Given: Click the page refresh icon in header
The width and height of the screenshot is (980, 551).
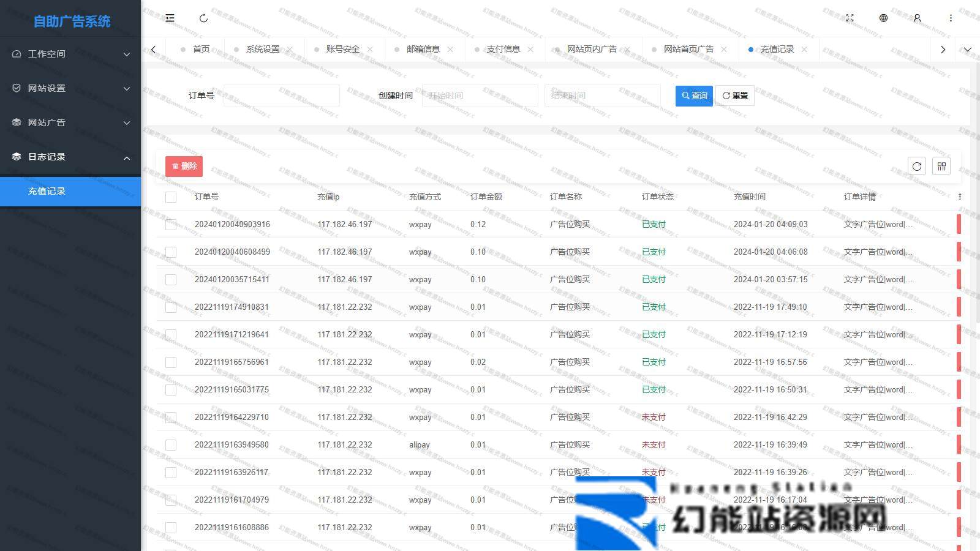Looking at the screenshot, I should tap(203, 18).
